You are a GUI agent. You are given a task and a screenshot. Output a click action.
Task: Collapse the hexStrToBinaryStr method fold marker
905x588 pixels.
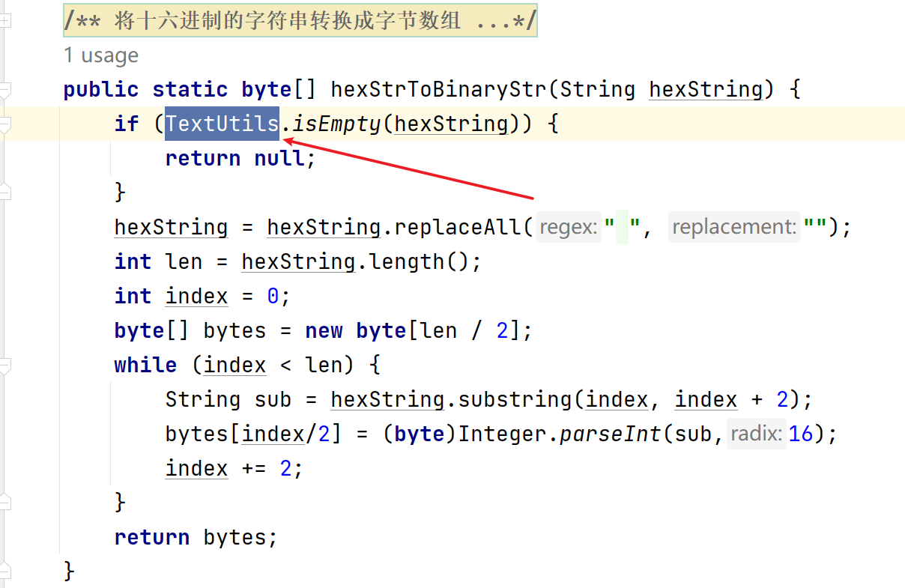tap(5, 91)
